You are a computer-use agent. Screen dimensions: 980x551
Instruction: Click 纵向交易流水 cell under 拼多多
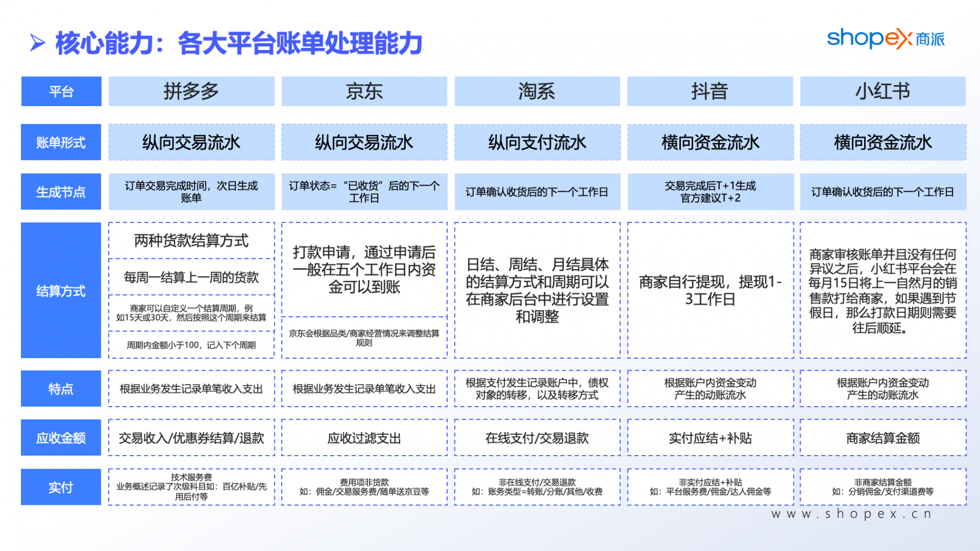(x=191, y=142)
